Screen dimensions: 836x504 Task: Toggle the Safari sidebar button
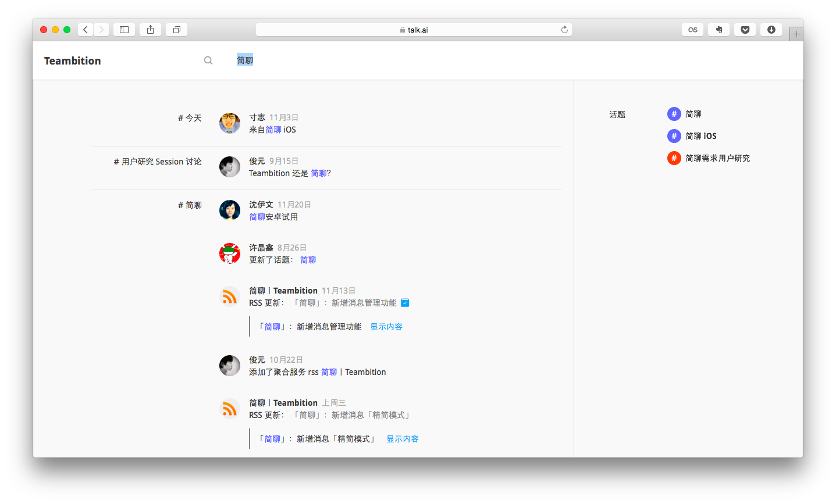pyautogui.click(x=124, y=30)
